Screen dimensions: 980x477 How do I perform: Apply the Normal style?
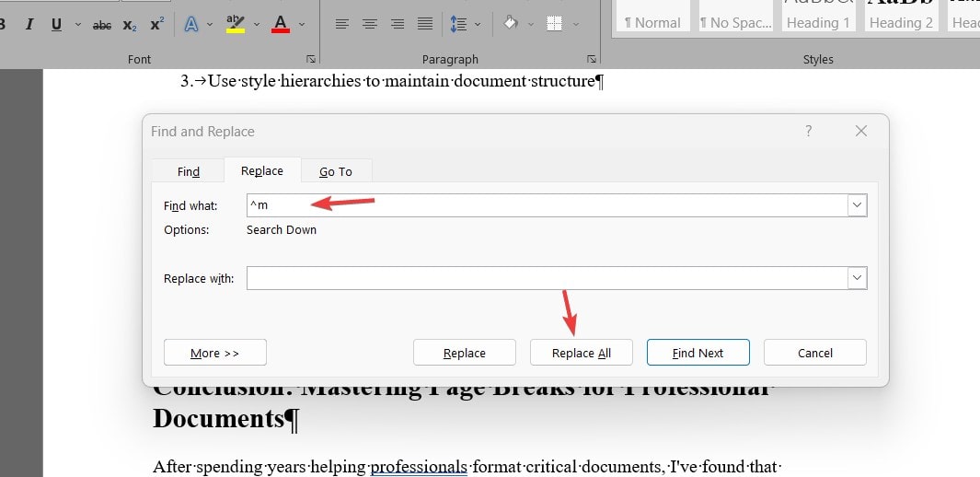pyautogui.click(x=652, y=17)
